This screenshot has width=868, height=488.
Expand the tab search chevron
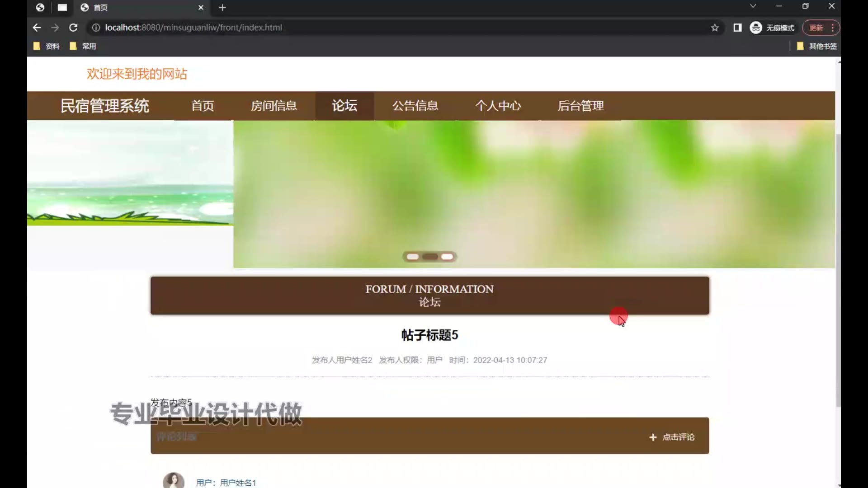point(753,6)
